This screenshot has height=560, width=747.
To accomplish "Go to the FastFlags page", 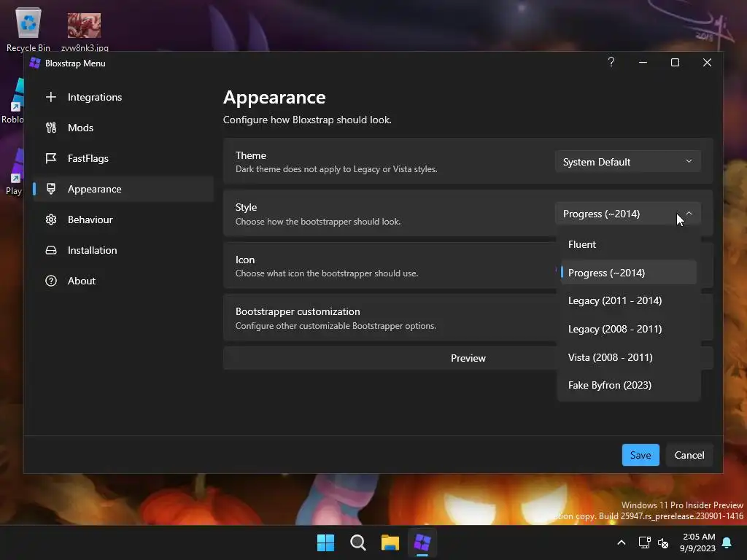I will click(x=123, y=158).
